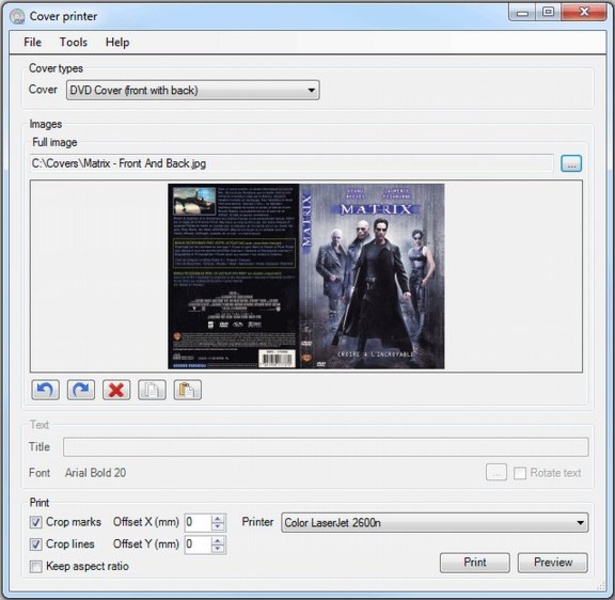The height and width of the screenshot is (600, 615).
Task: Uncheck the Crop lines option
Action: coord(36,544)
